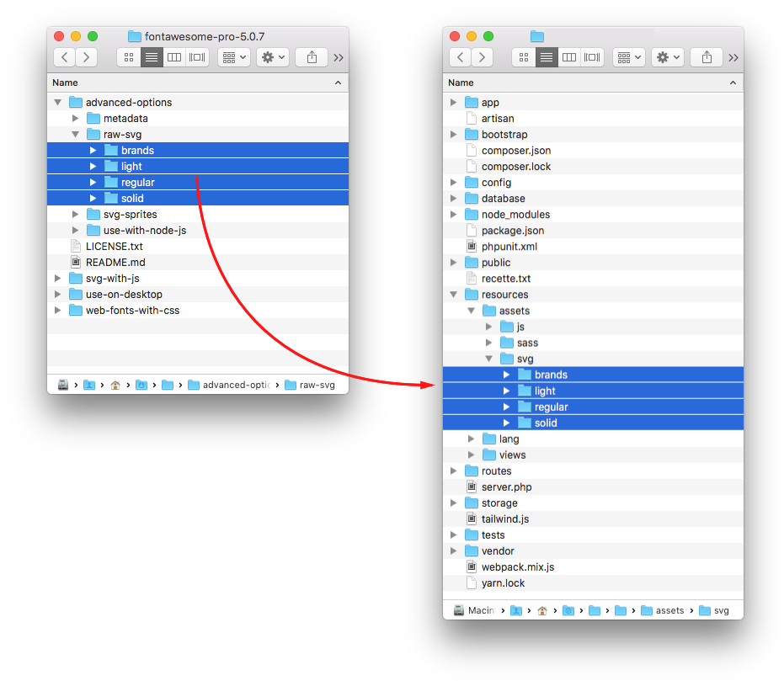Select regular folder under raw-svg

[198, 183]
